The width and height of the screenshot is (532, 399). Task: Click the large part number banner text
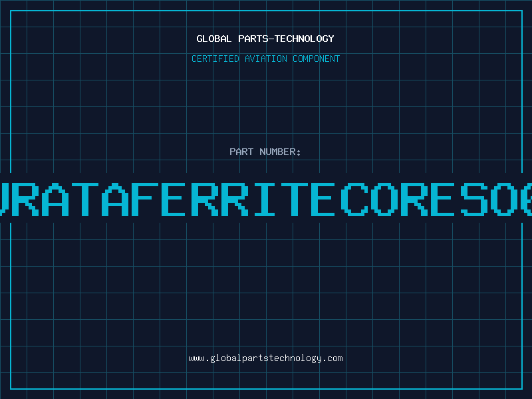click(x=266, y=199)
